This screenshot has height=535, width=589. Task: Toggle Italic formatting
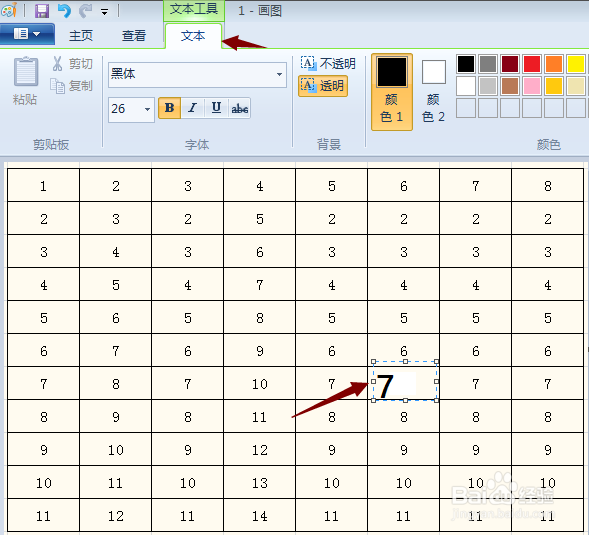click(x=193, y=108)
